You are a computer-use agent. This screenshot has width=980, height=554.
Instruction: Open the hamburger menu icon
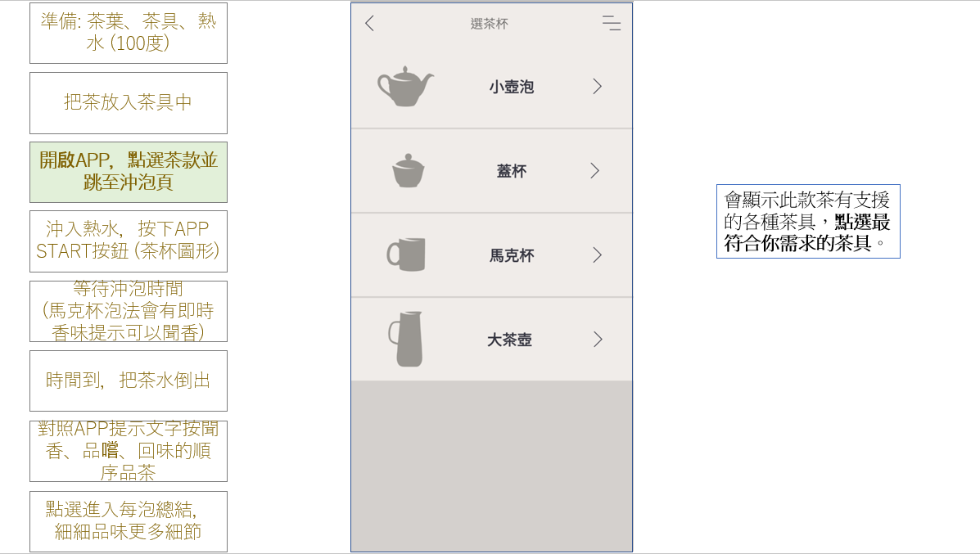[611, 24]
